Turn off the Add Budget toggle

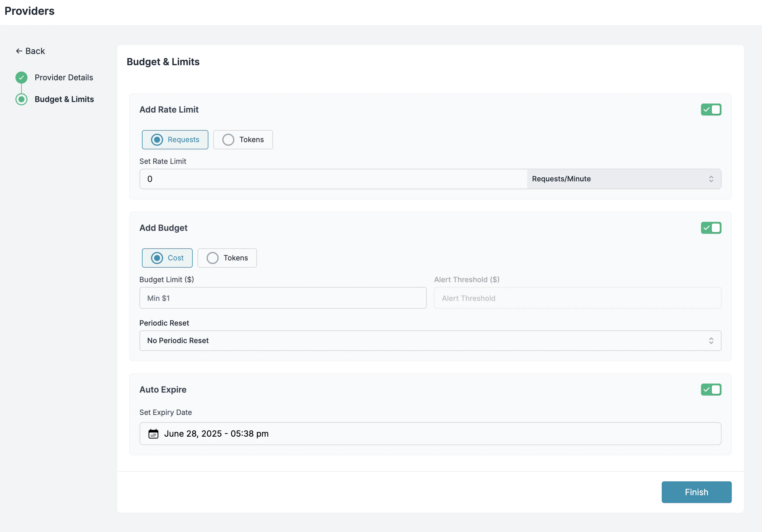click(x=711, y=228)
